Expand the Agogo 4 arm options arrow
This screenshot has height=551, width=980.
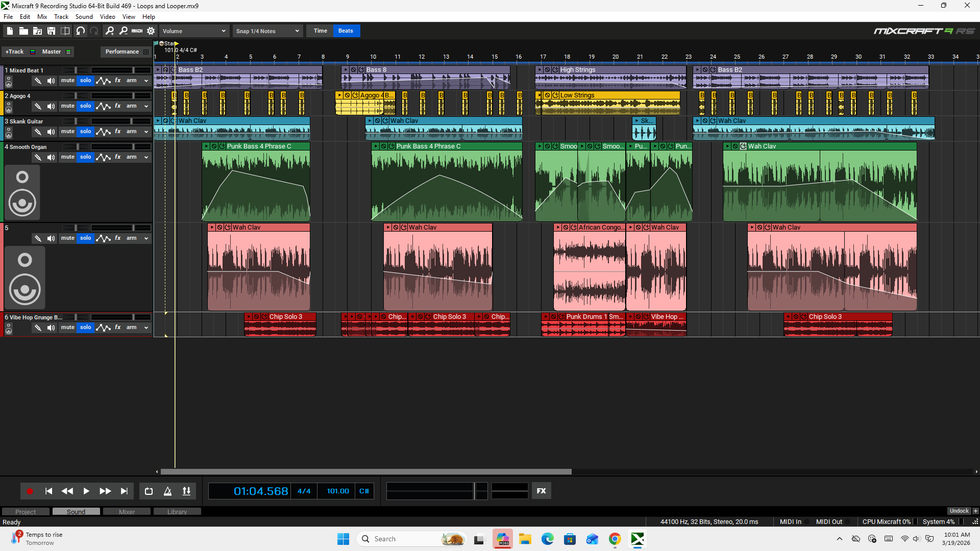[146, 106]
